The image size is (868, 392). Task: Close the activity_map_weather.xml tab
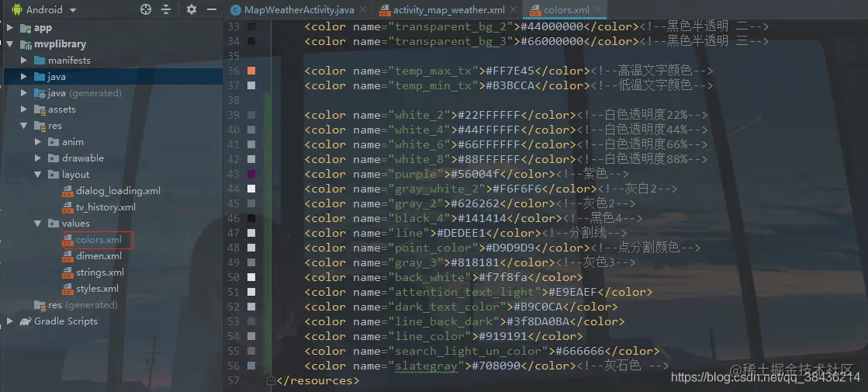514,11
